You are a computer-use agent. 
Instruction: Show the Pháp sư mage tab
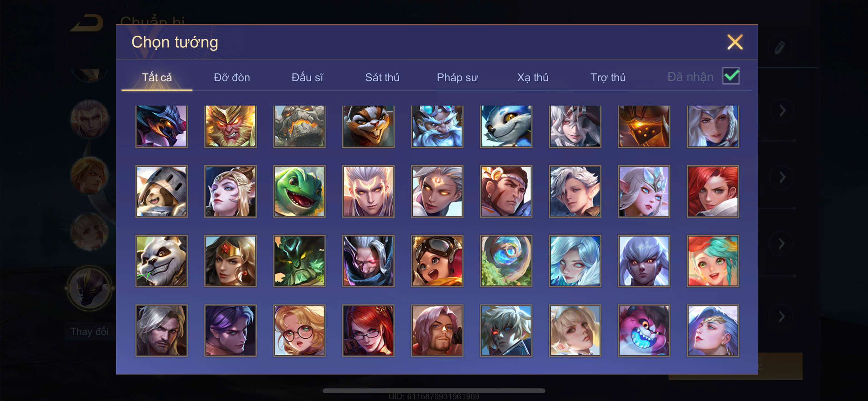[457, 77]
